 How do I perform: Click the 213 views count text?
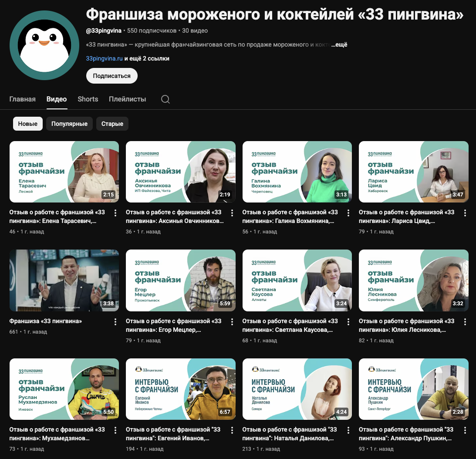(x=247, y=449)
